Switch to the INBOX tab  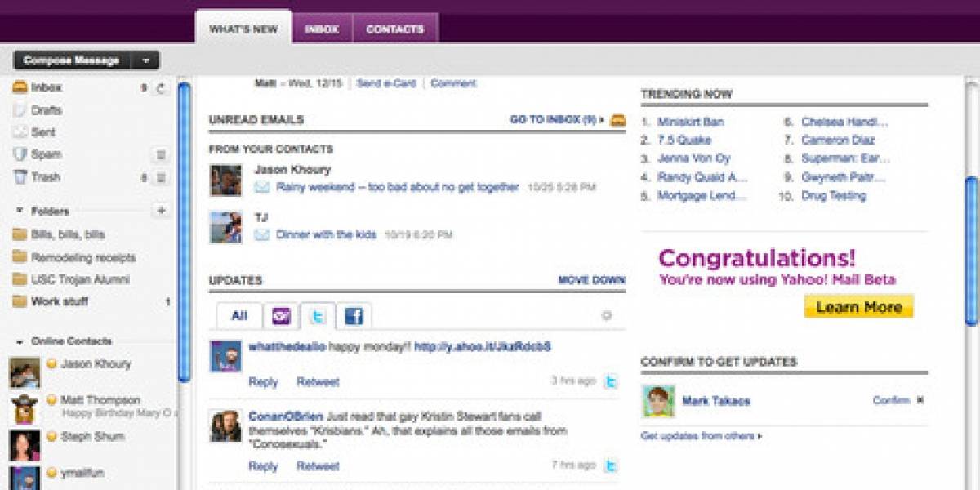click(322, 29)
